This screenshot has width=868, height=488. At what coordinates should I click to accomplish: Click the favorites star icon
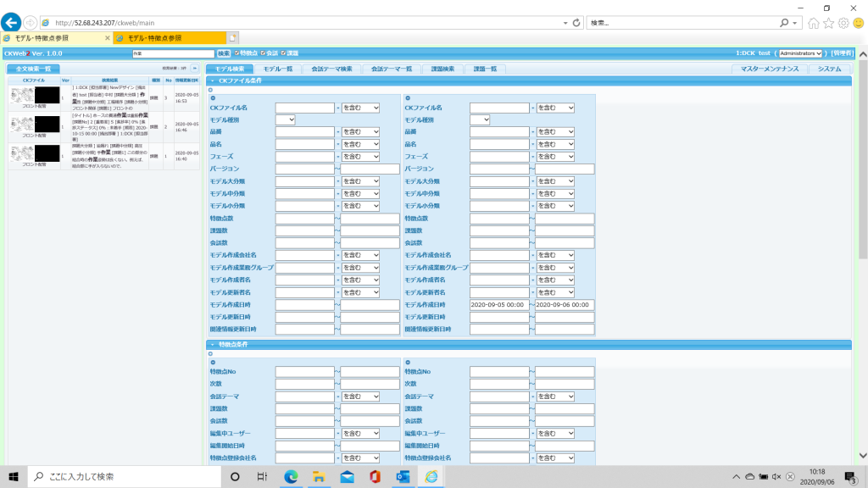coord(829,23)
